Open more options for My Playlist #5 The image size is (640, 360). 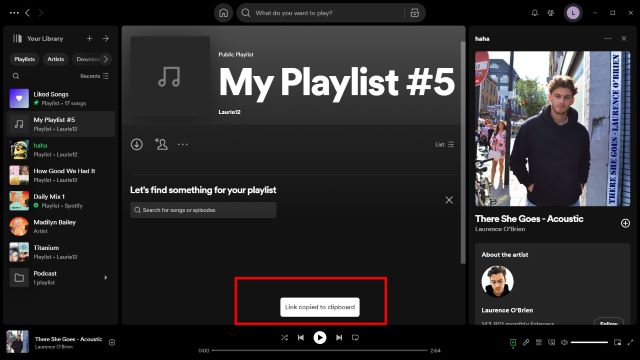[x=183, y=144]
